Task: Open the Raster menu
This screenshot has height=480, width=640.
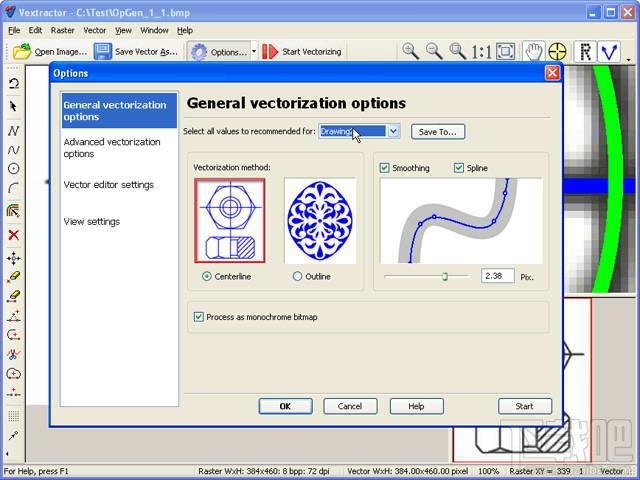Action: click(x=62, y=30)
